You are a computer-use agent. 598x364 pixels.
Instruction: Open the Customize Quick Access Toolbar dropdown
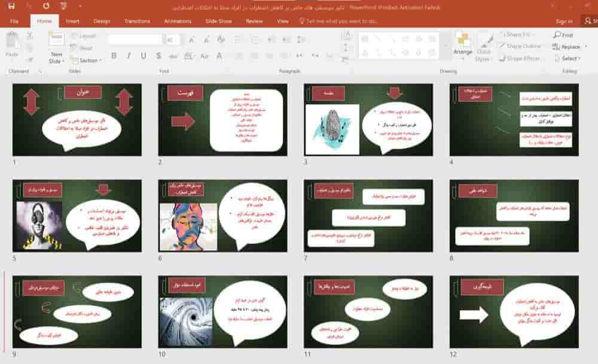(80, 6)
